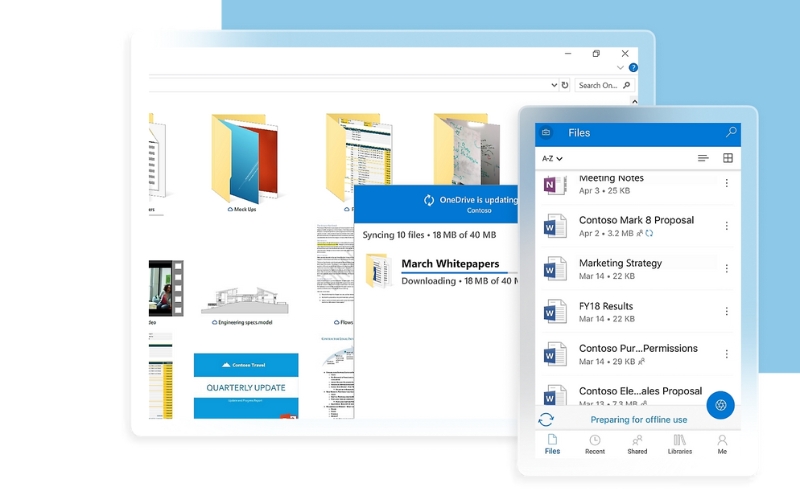The width and height of the screenshot is (800, 490).
Task: Open the Contoso Ele...ales Proposal document
Action: coord(640,391)
